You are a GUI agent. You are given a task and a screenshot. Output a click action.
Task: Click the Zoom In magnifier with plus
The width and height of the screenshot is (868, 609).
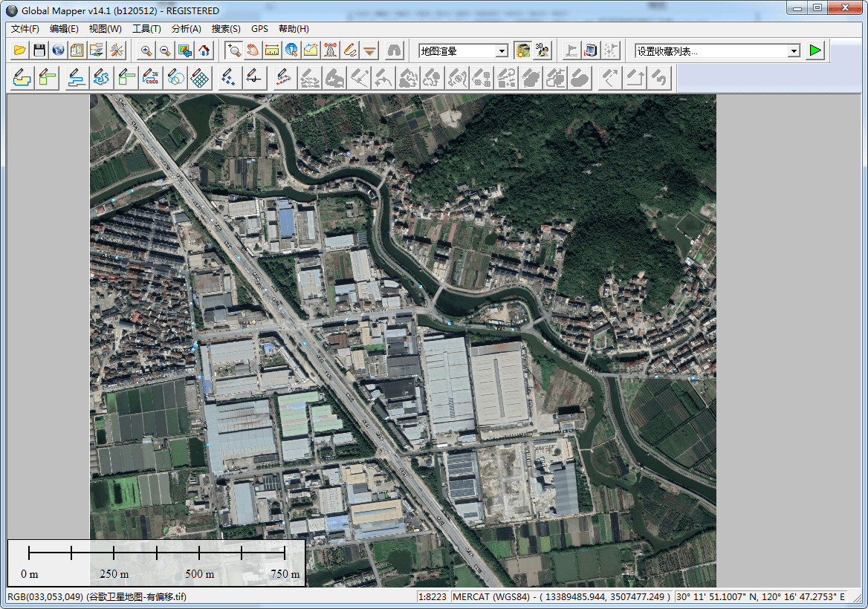pyautogui.click(x=146, y=51)
